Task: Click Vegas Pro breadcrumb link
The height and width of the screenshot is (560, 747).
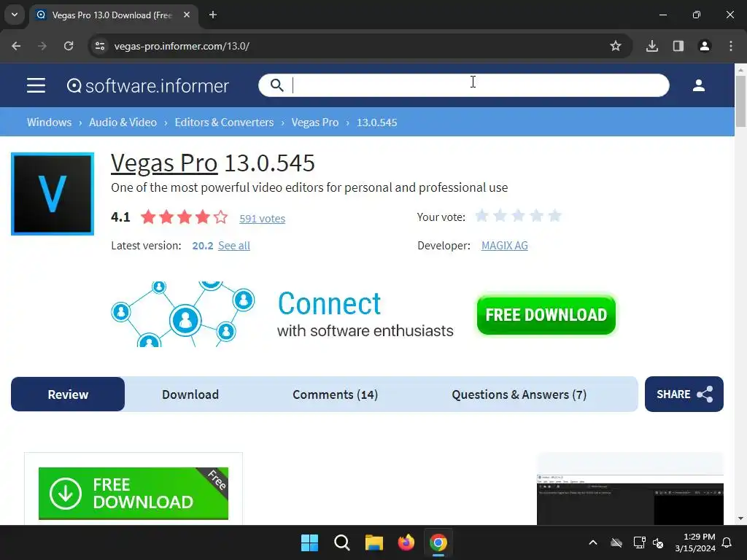Action: tap(315, 122)
